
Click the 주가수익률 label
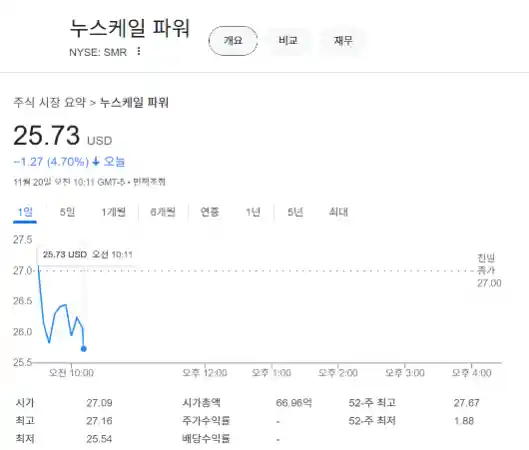(206, 421)
